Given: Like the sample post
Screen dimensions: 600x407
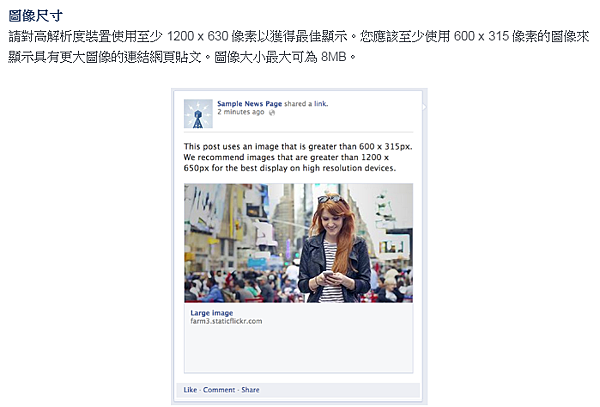Looking at the screenshot, I should [x=190, y=390].
